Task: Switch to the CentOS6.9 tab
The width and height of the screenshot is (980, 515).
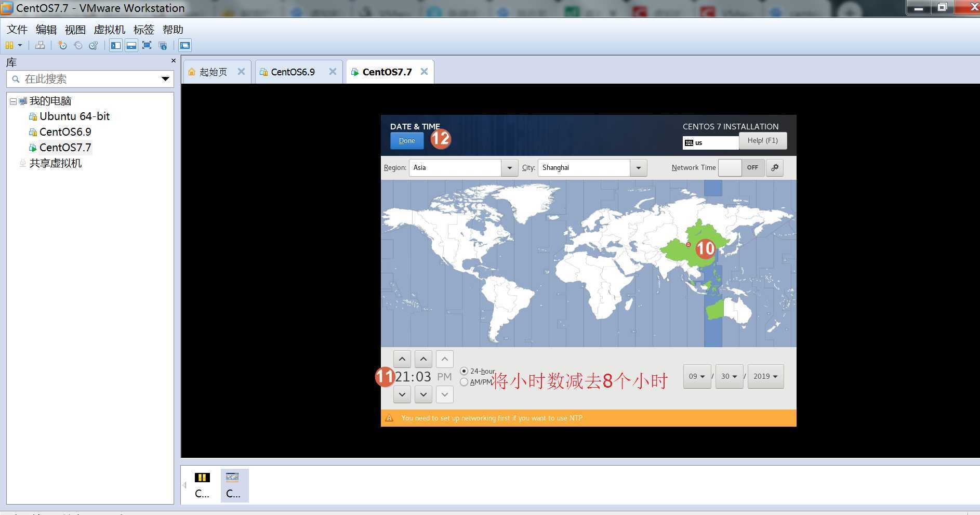Action: pos(293,72)
